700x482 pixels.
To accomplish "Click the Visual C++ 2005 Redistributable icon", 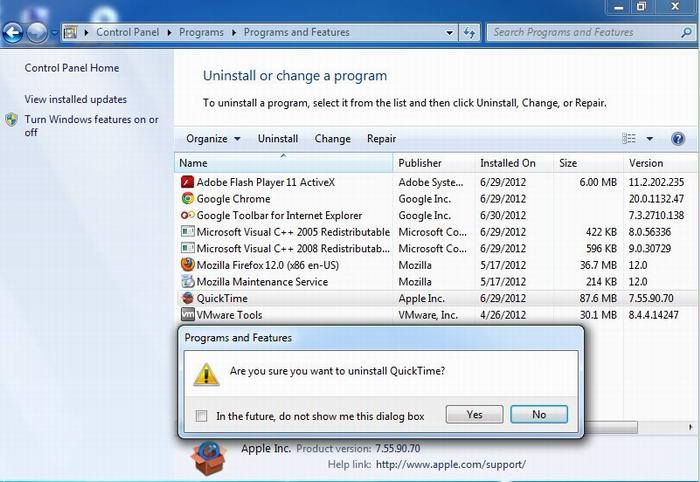I will point(188,232).
